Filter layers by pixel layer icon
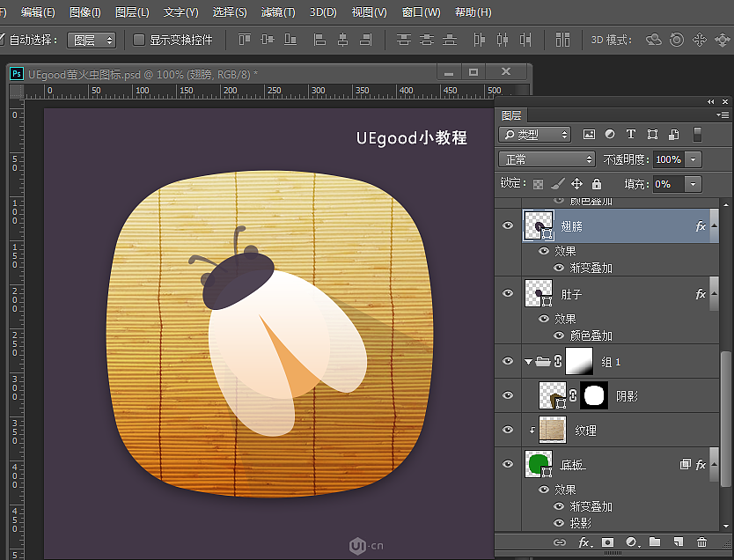The width and height of the screenshot is (734, 560). pos(589,135)
